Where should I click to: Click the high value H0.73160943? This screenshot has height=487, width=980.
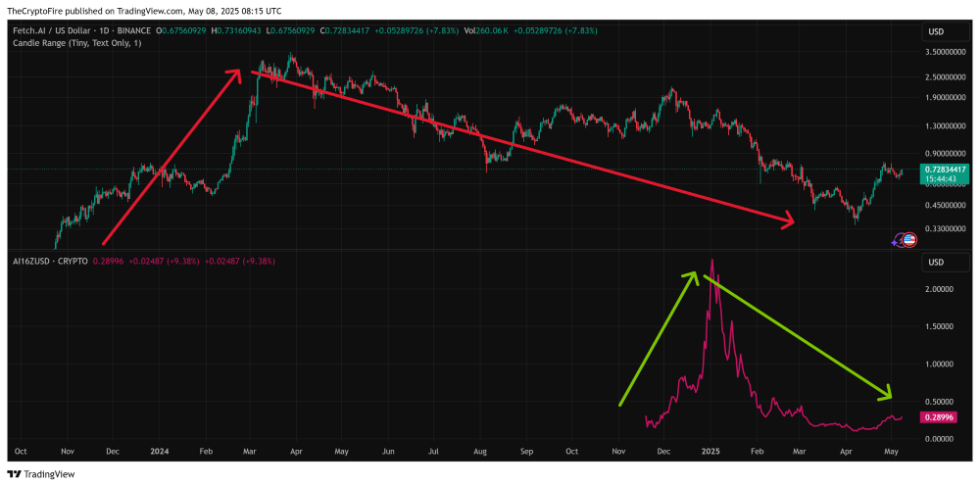click(x=237, y=30)
